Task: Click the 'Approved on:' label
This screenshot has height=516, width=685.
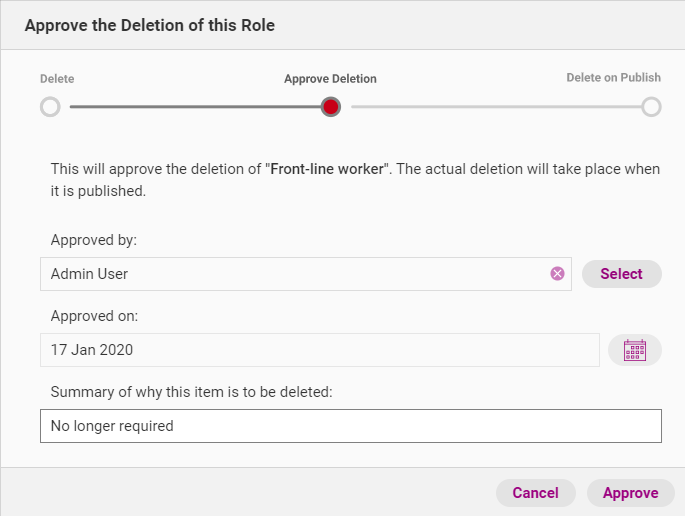Action: pos(94,316)
